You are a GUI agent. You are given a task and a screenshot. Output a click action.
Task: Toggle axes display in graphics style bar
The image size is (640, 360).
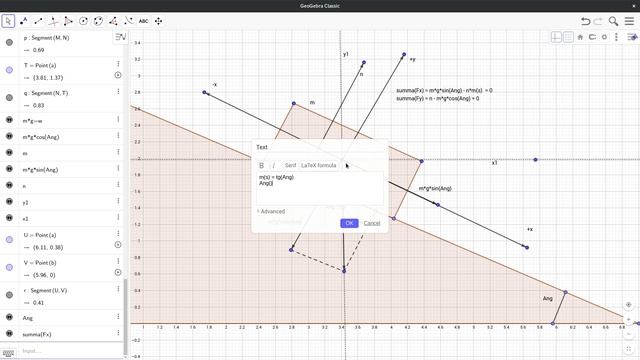coord(556,37)
